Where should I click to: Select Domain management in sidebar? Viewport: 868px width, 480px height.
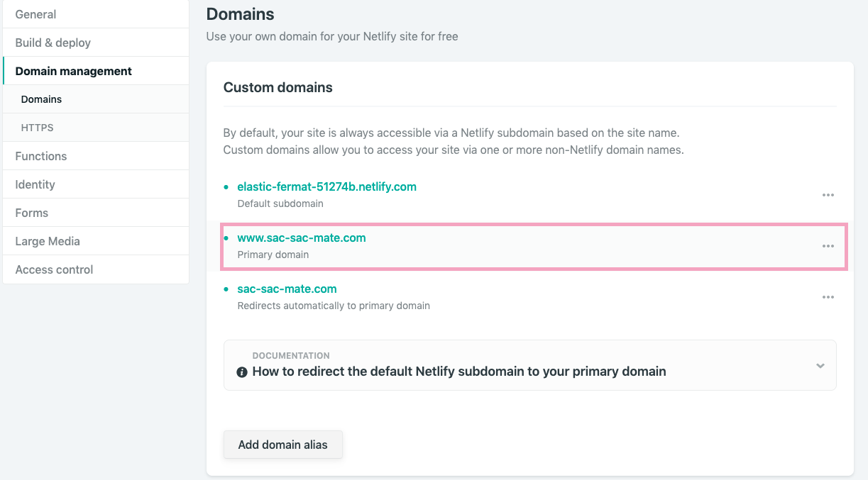click(74, 71)
